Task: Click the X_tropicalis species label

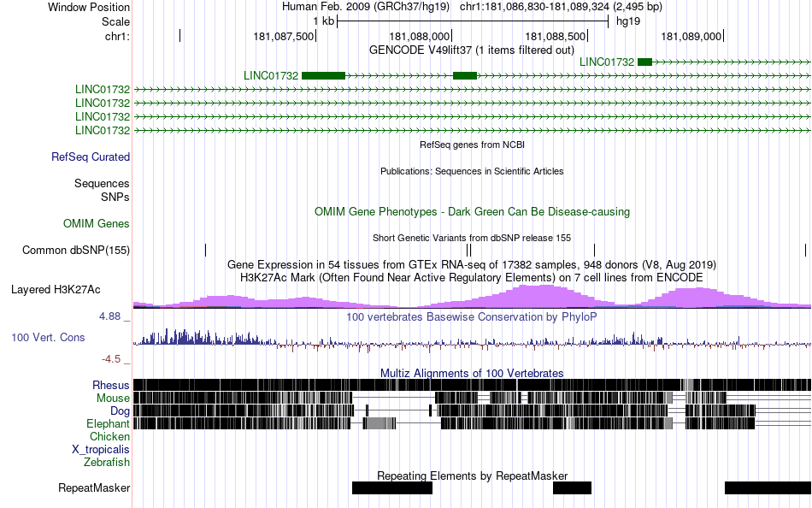Action: point(101,450)
